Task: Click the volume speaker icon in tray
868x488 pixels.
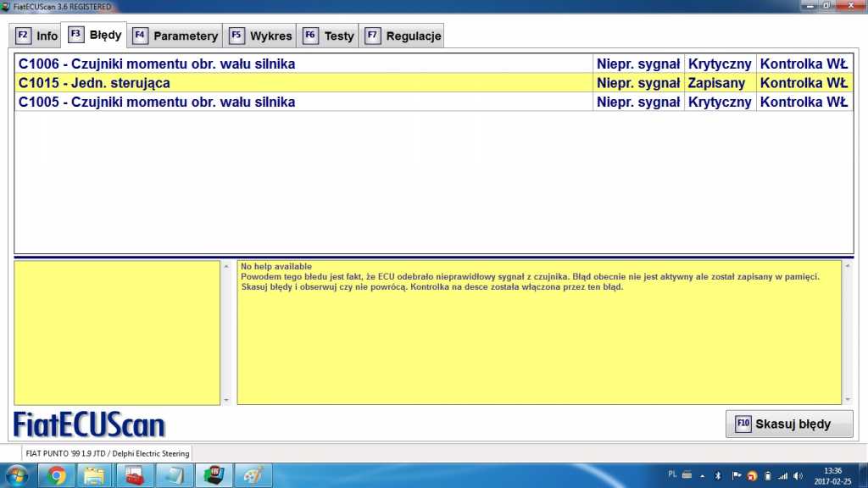Action: pyautogui.click(x=798, y=475)
